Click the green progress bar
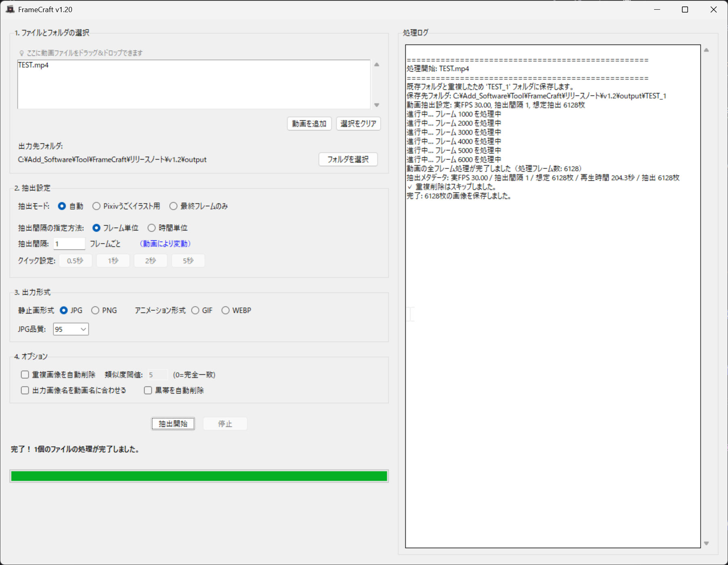The width and height of the screenshot is (728, 565). pos(199,476)
